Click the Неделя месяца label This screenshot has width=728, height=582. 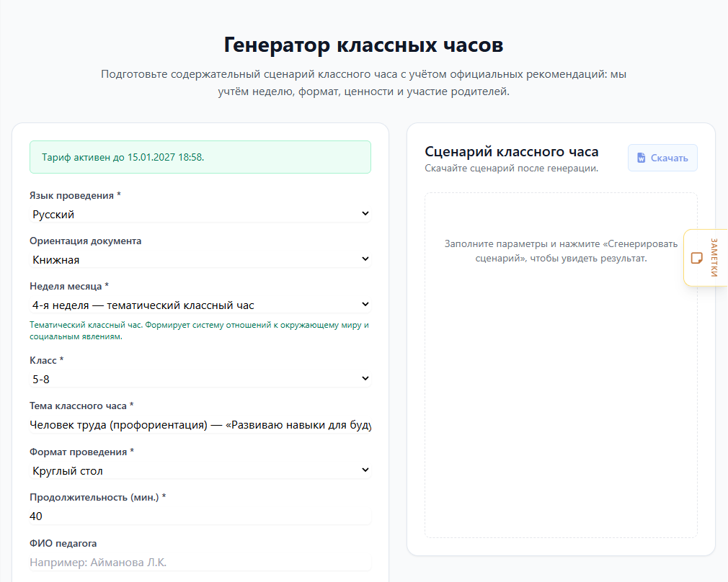coord(69,286)
